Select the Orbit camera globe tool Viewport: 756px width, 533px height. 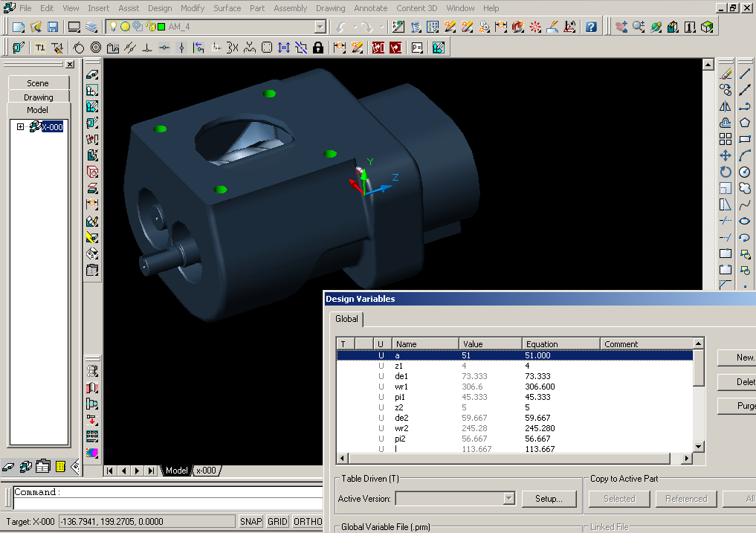coord(656,27)
